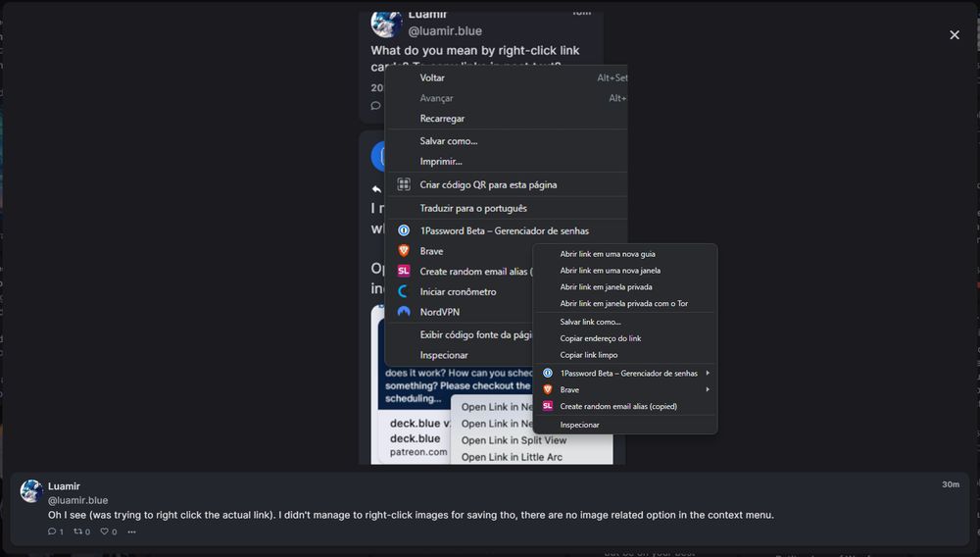The height and width of the screenshot is (557, 980).
Task: Click the crescent icon beside Iniciar cronômetro
Action: [404, 291]
